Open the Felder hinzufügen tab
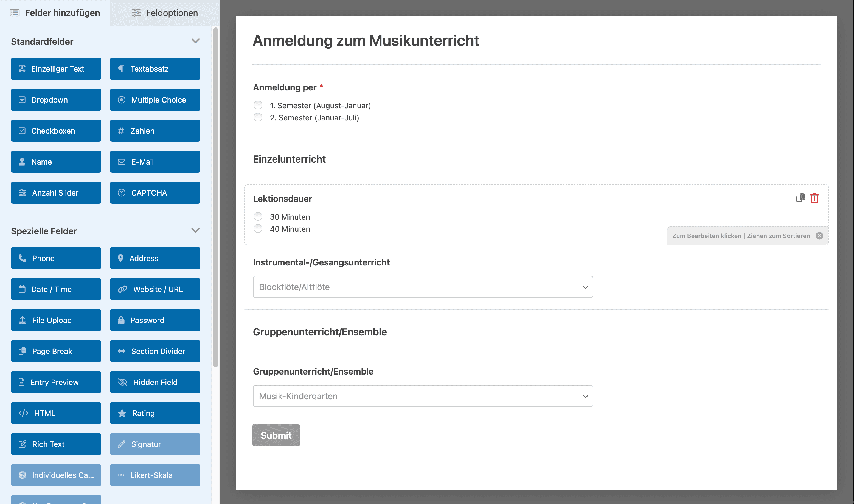This screenshot has height=504, width=854. (x=55, y=13)
